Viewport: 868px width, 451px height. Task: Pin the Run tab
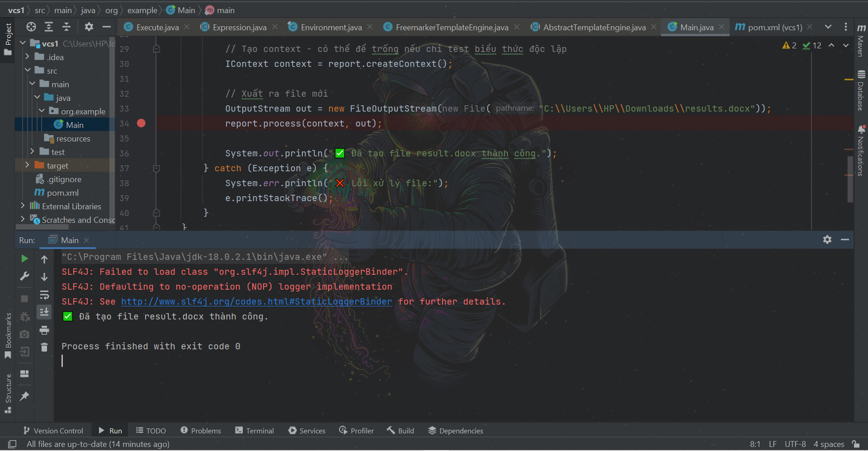pos(25,396)
